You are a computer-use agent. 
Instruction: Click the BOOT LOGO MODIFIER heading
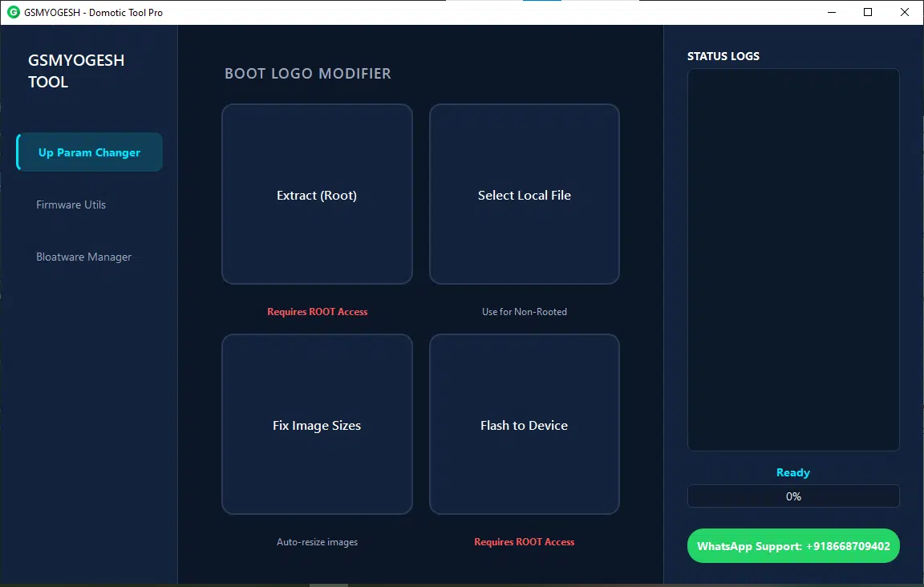coord(308,73)
